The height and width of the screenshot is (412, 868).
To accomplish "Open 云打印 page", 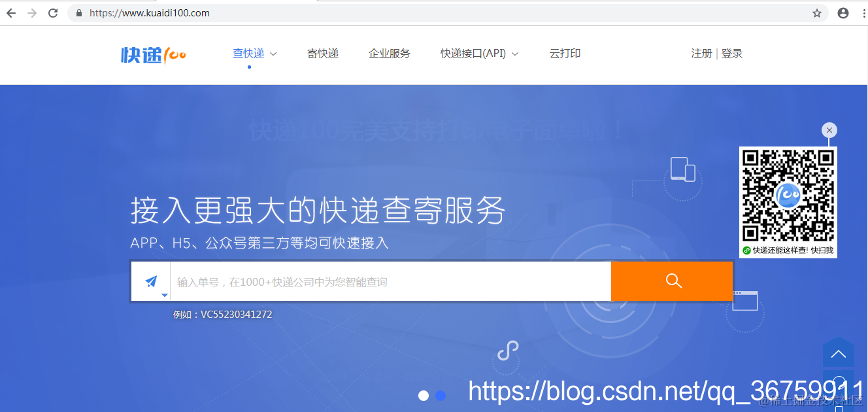I will pyautogui.click(x=565, y=54).
